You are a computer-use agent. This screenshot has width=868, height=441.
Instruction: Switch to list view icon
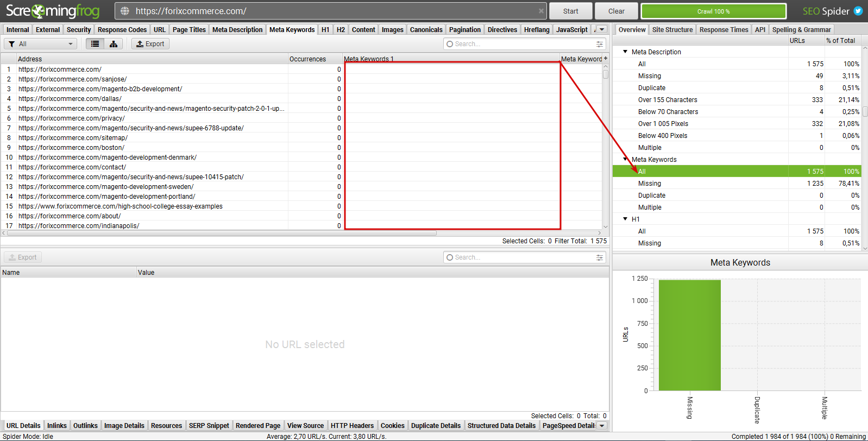(95, 44)
